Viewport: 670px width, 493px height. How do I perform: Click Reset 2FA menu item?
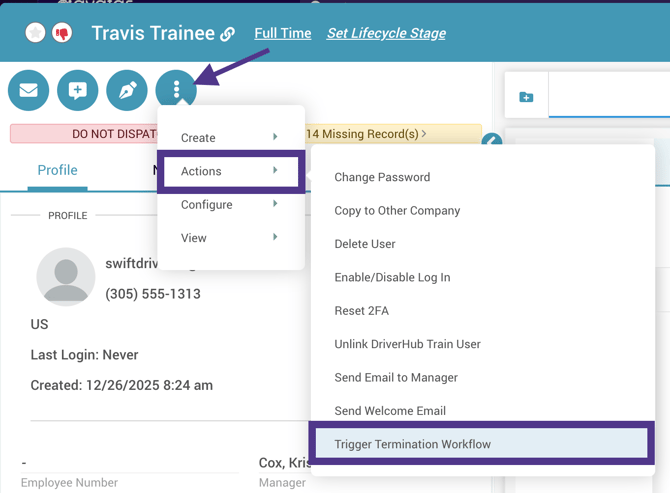pos(362,311)
